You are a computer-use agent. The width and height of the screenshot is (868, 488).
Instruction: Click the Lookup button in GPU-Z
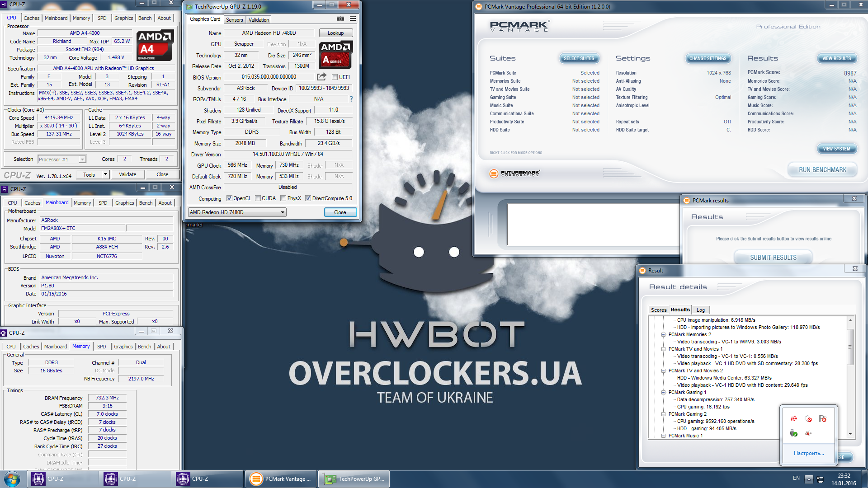(335, 33)
